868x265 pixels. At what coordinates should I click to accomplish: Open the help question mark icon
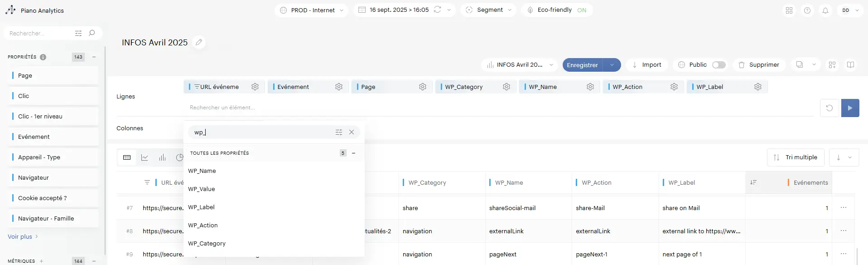click(807, 10)
